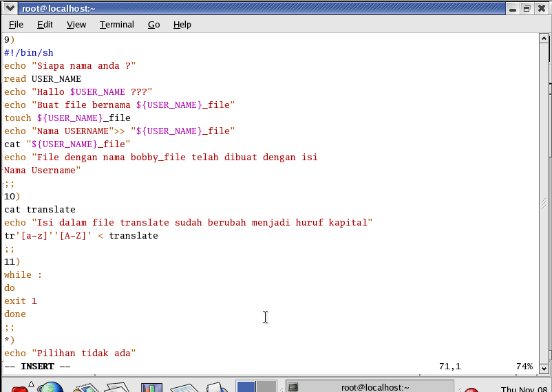
Task: Click the vertical scrollbar thumb grip
Action: (x=544, y=204)
